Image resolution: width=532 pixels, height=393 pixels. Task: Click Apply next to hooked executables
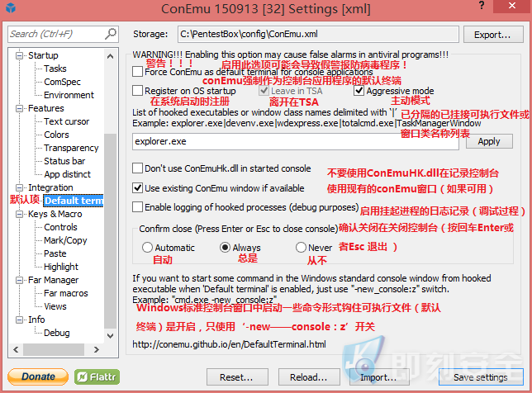[489, 141]
